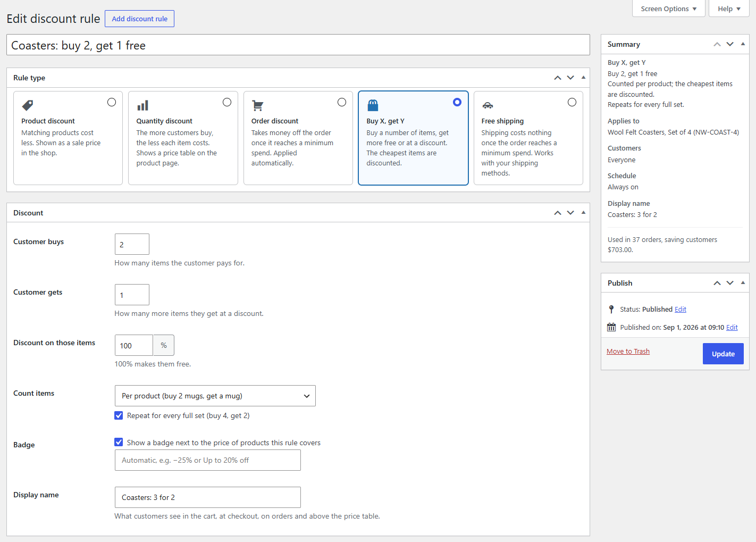
Task: Move Publish panel up
Action: pos(717,283)
